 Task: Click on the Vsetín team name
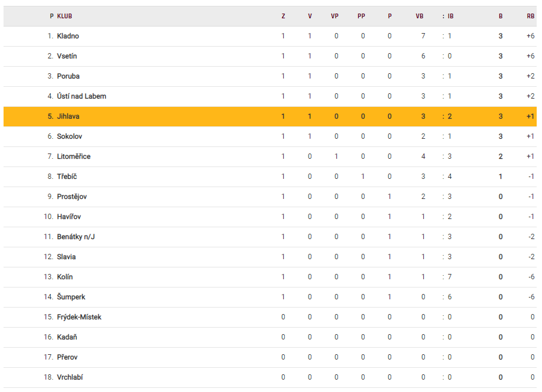(67, 56)
